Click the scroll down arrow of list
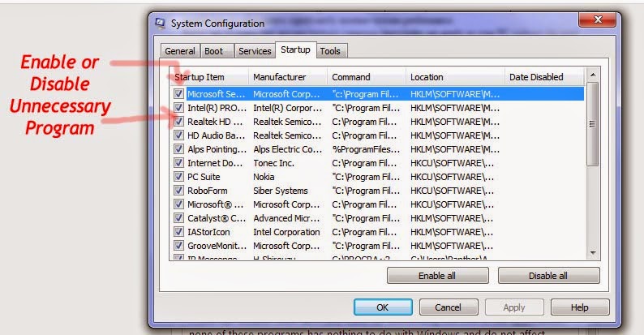Image resolution: width=644 pixels, height=335 pixels. click(592, 253)
